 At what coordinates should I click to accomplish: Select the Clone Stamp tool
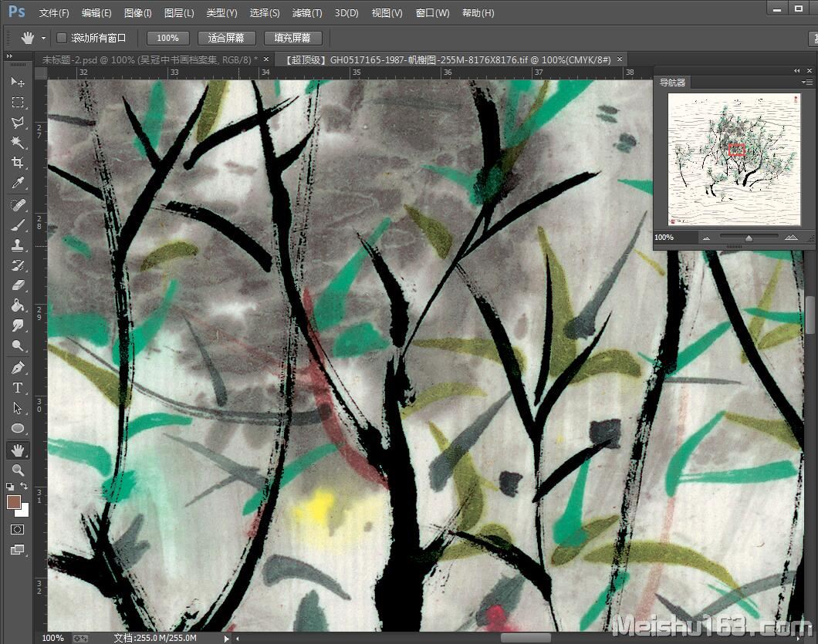tap(18, 245)
